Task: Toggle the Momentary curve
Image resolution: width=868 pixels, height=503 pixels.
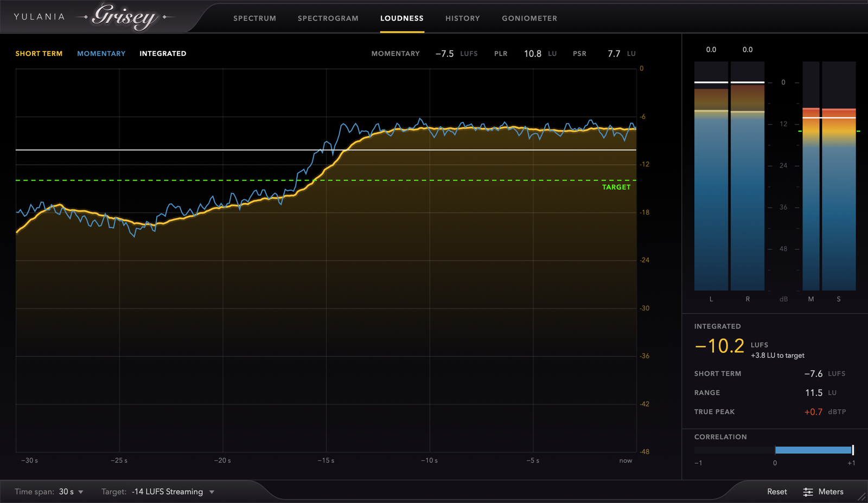Action: point(101,54)
